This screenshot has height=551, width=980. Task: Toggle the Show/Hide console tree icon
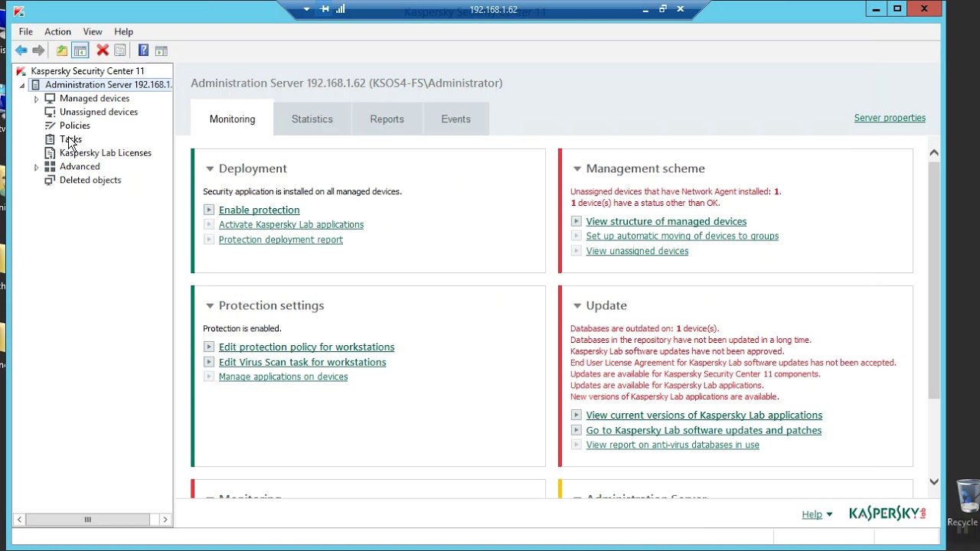80,51
